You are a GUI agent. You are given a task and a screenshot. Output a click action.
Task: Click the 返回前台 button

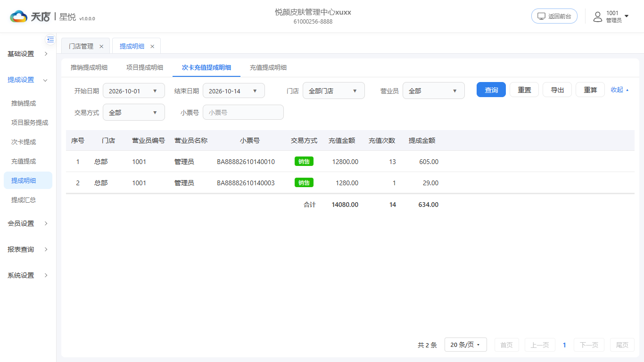pyautogui.click(x=554, y=16)
